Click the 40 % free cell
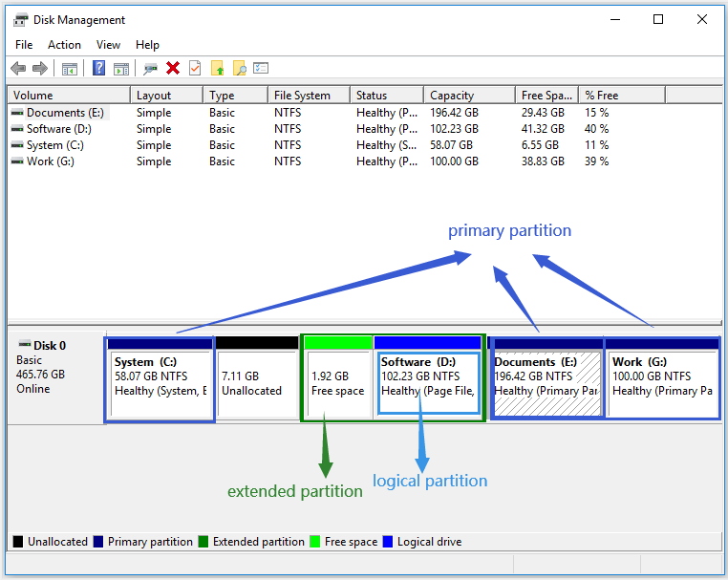The width and height of the screenshot is (728, 580). pyautogui.click(x=596, y=129)
